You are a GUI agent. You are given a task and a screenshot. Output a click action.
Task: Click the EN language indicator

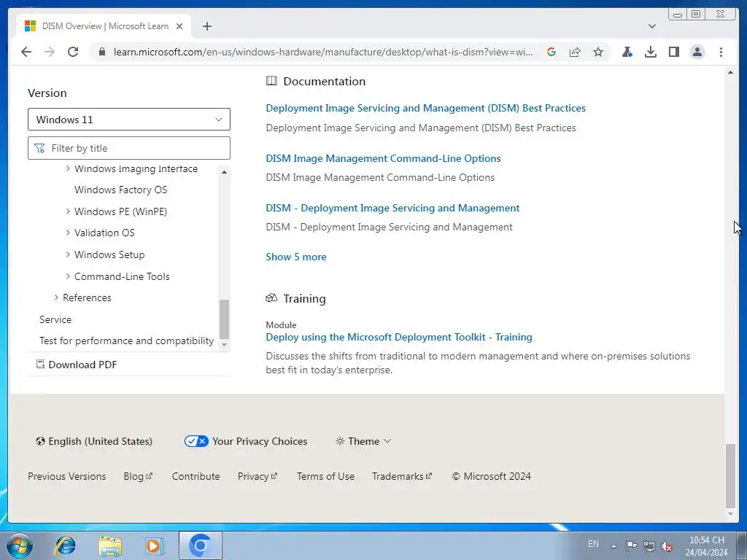[593, 544]
